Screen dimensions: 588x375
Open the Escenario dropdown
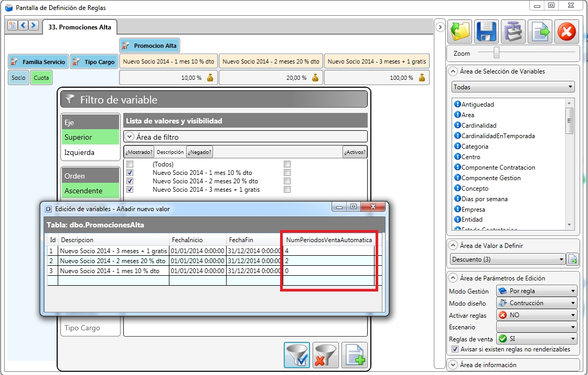537,327
